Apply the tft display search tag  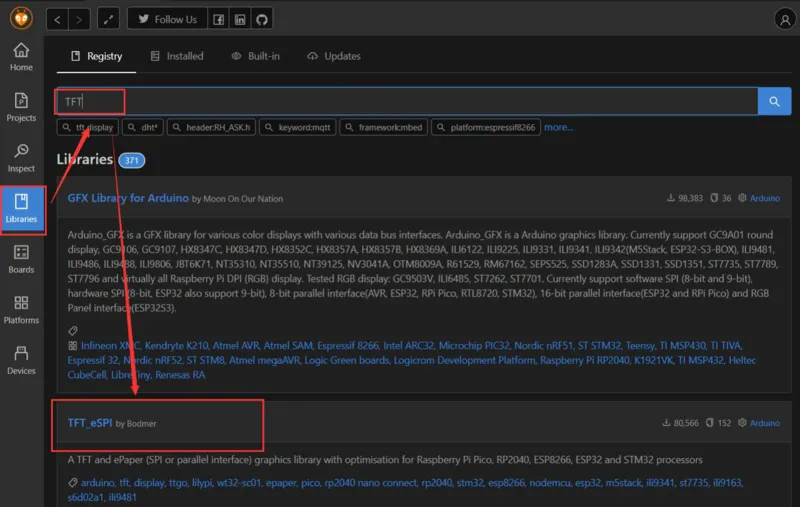(88, 127)
